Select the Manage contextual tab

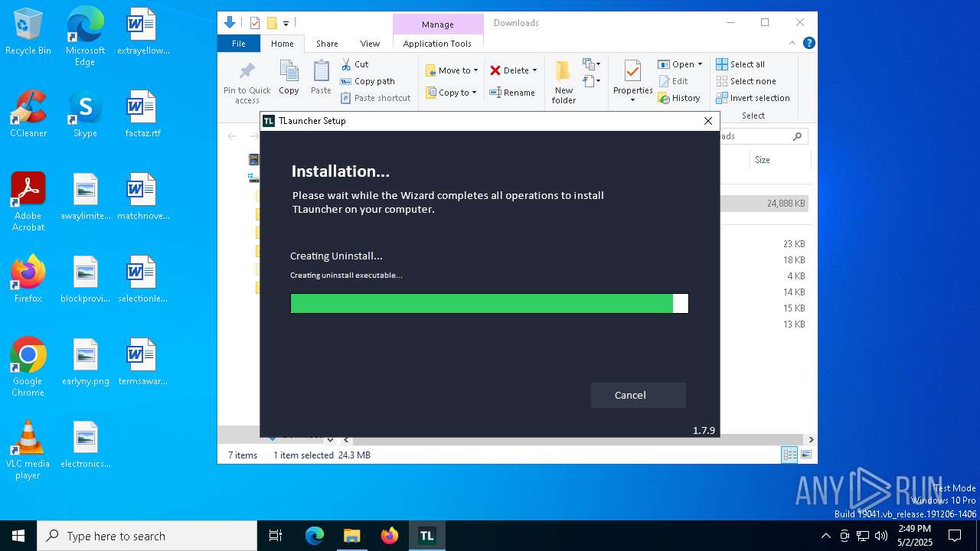438,24
